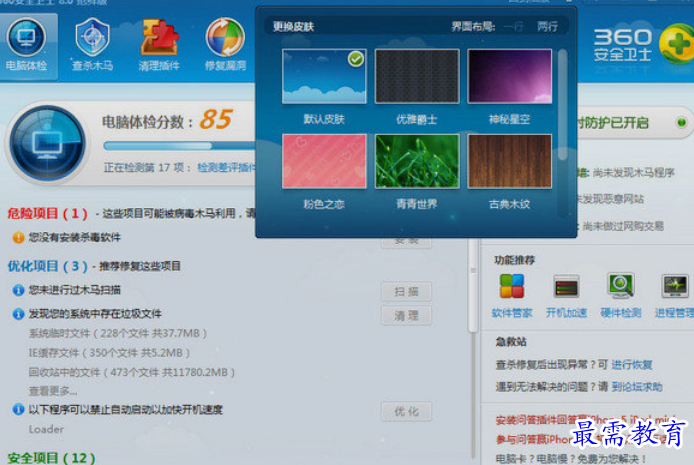Click the 系统临时文件 row
This screenshot has width=694, height=465.
tap(118, 334)
